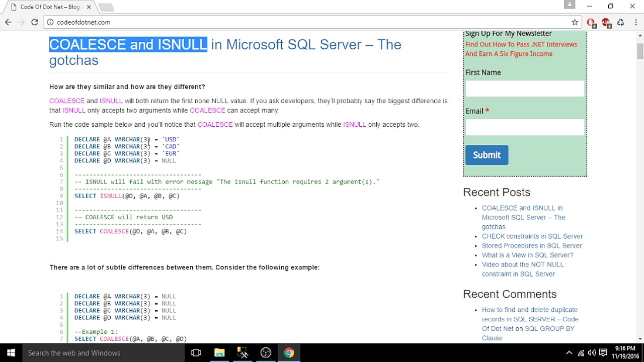Open What is a View in SQL Server post
This screenshot has height=362, width=644.
tap(527, 255)
